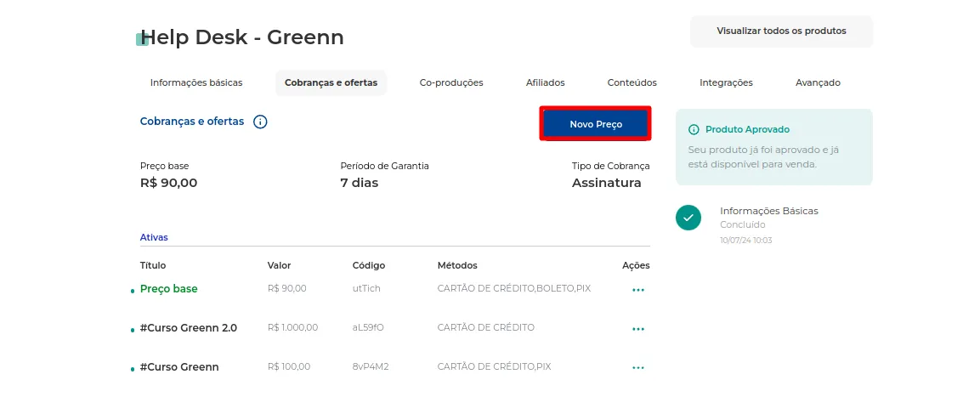
Task: Click the #Curso Greenn offer title
Action: 179,367
